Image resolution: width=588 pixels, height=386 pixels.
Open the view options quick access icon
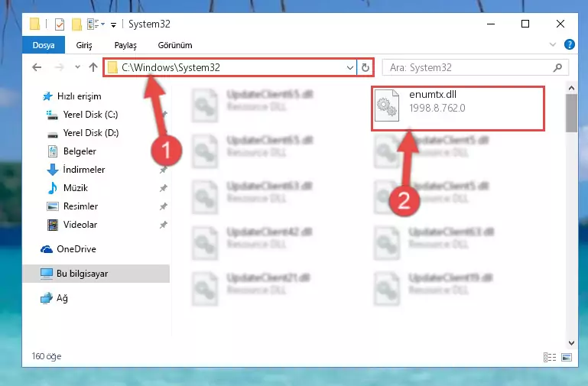pos(96,24)
